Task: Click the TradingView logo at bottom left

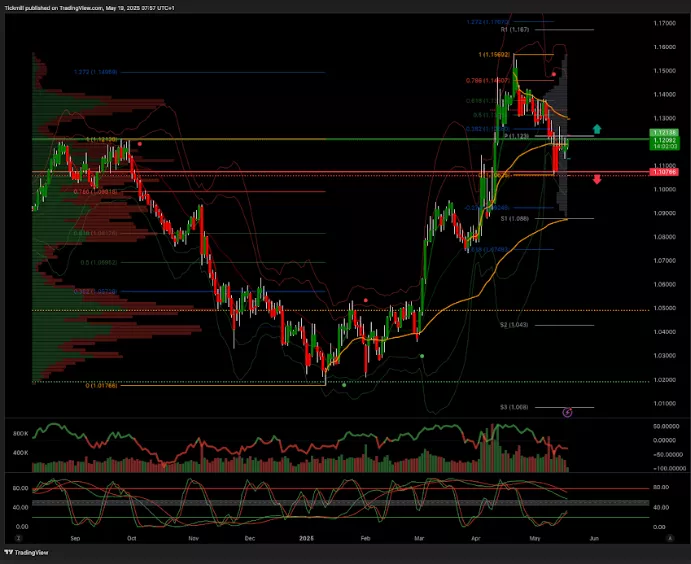Action: pos(32,552)
